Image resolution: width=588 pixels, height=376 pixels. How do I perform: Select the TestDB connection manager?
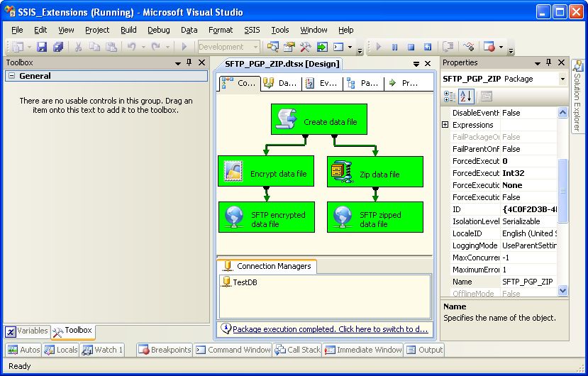click(x=240, y=282)
